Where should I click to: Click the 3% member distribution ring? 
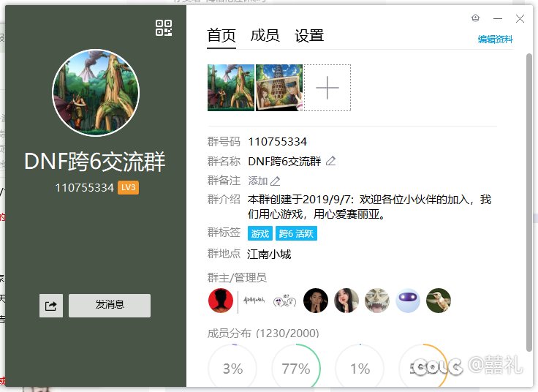(232, 367)
